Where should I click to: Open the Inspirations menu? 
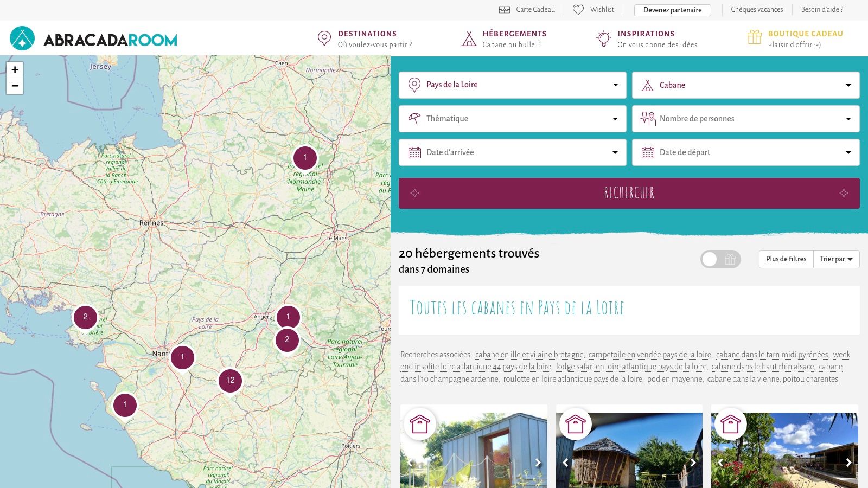(647, 39)
